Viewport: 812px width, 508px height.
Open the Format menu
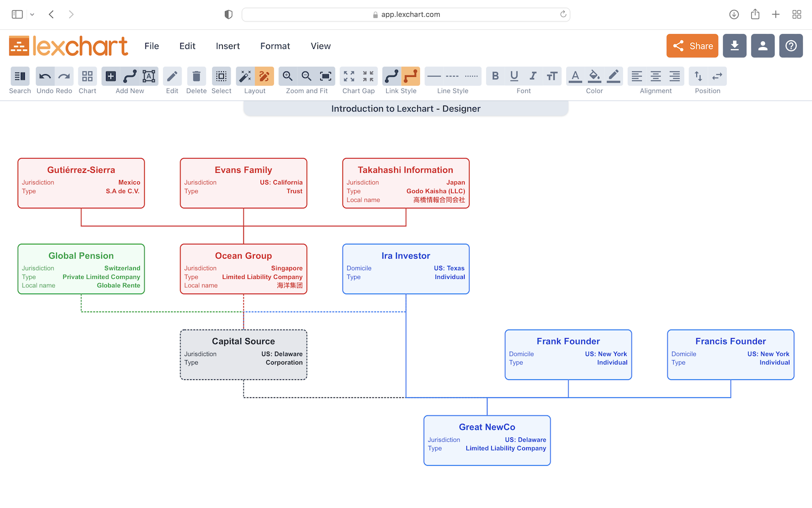[x=275, y=46]
